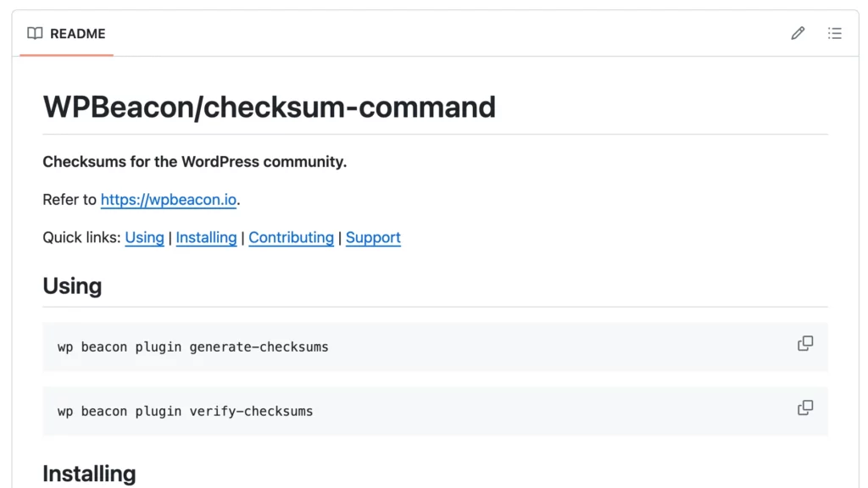
Task: Open the https://wpbeacon.io link
Action: coord(168,200)
